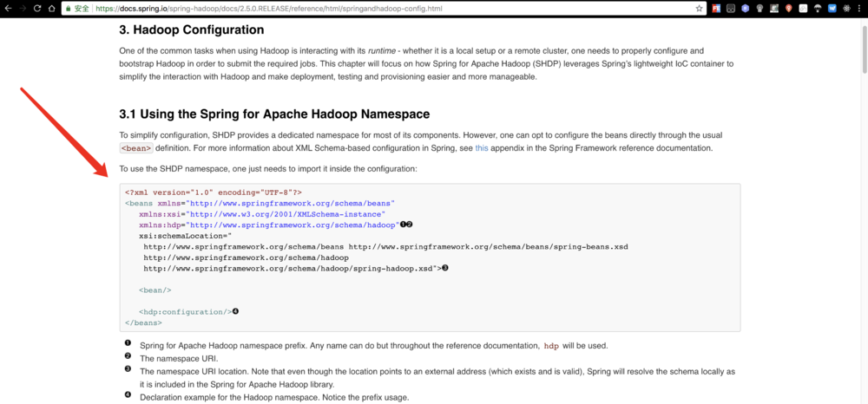This screenshot has height=404, width=868.
Task: Open the React atom extension
Action: (x=846, y=8)
